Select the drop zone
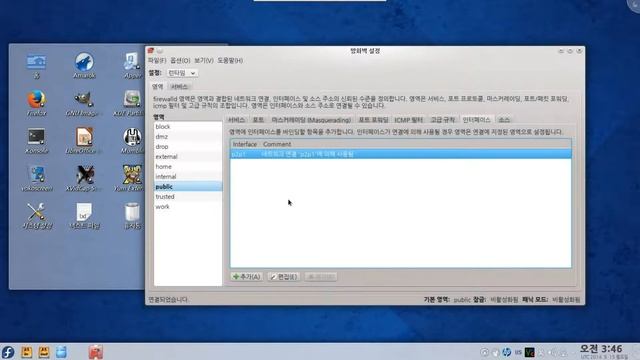The image size is (640, 360). [188, 147]
